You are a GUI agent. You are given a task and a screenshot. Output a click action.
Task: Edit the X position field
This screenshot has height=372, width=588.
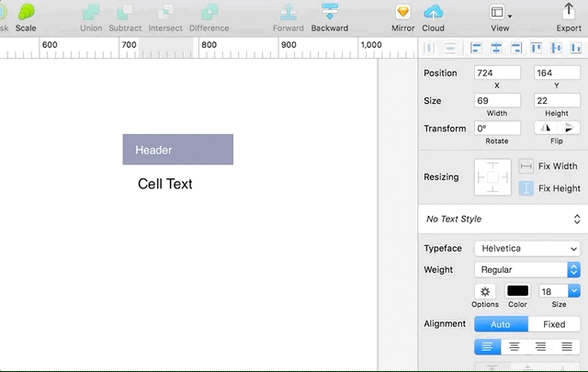pyautogui.click(x=497, y=73)
